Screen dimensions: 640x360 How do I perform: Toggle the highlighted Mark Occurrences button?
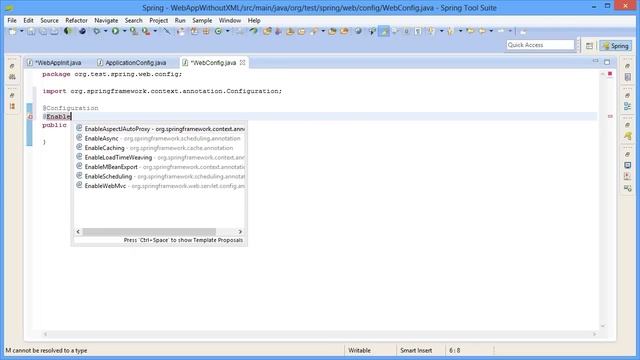384,31
